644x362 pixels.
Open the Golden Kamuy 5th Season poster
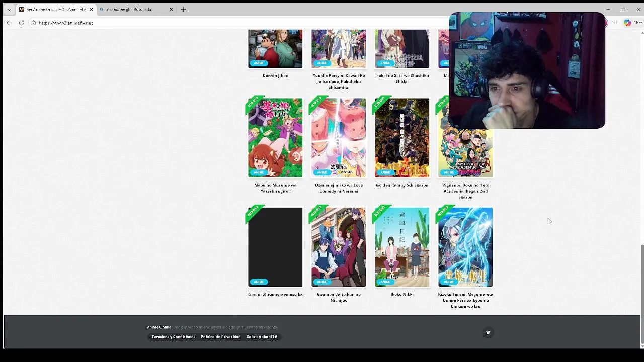(402, 138)
